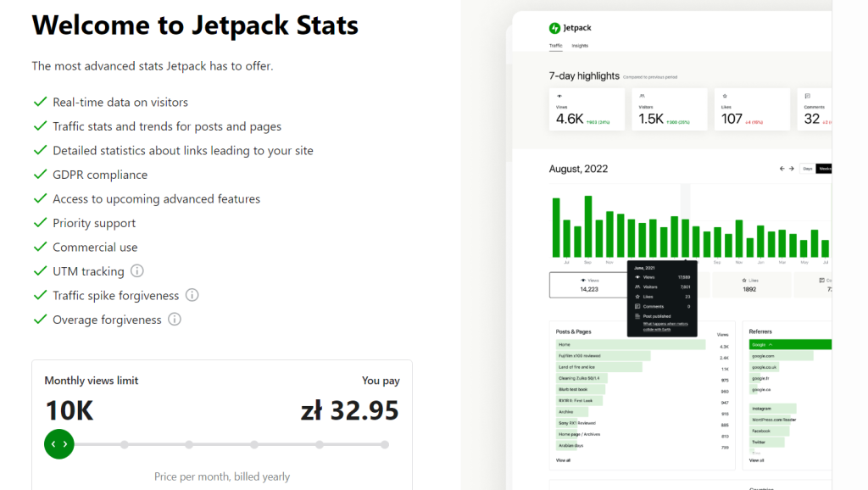Click the eye icon in the 4.6K Views card

[x=559, y=96]
